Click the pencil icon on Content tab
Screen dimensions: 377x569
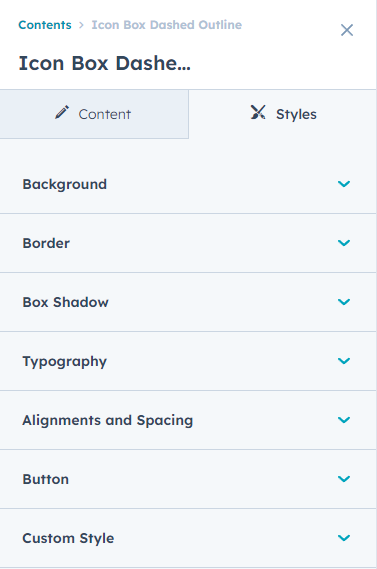click(x=62, y=112)
